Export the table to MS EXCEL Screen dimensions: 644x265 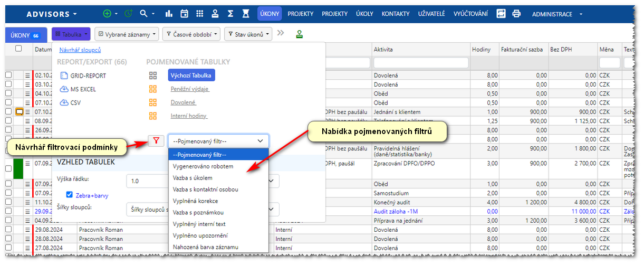click(83, 89)
